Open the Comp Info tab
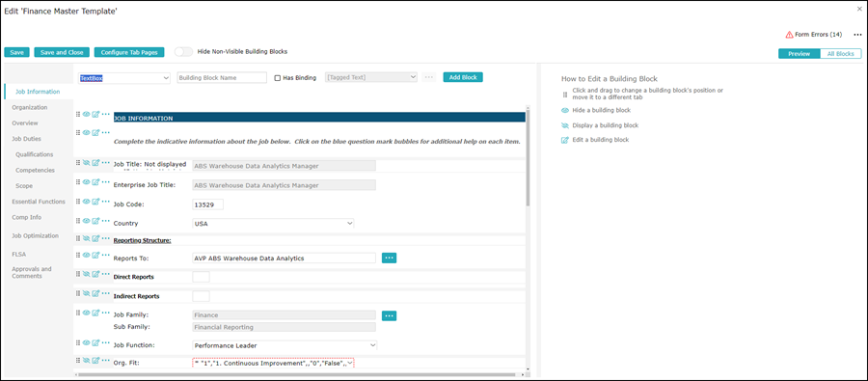Screen dimensions: 868x381 point(27,217)
